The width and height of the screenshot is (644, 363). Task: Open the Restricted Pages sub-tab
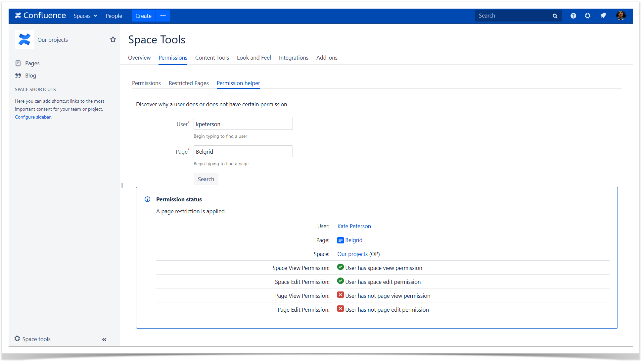click(x=189, y=83)
